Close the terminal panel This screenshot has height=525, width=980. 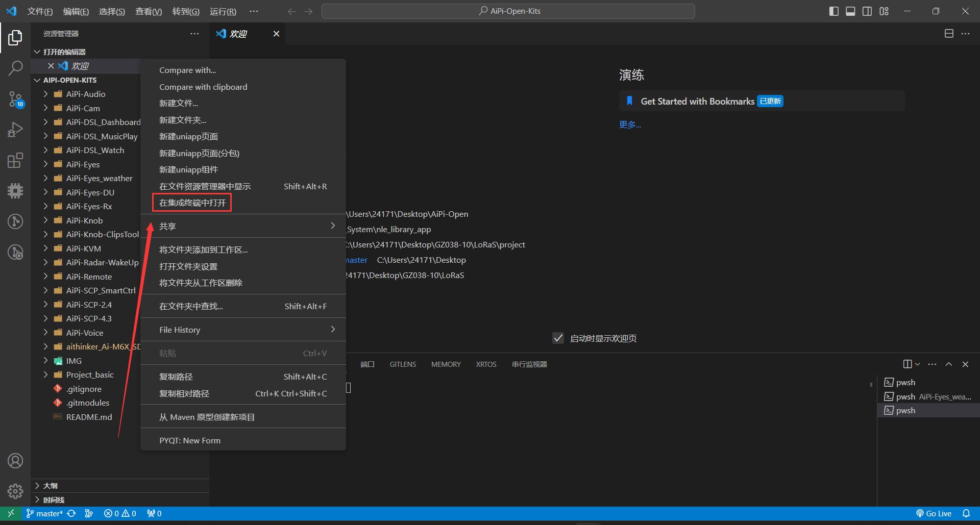coord(965,364)
